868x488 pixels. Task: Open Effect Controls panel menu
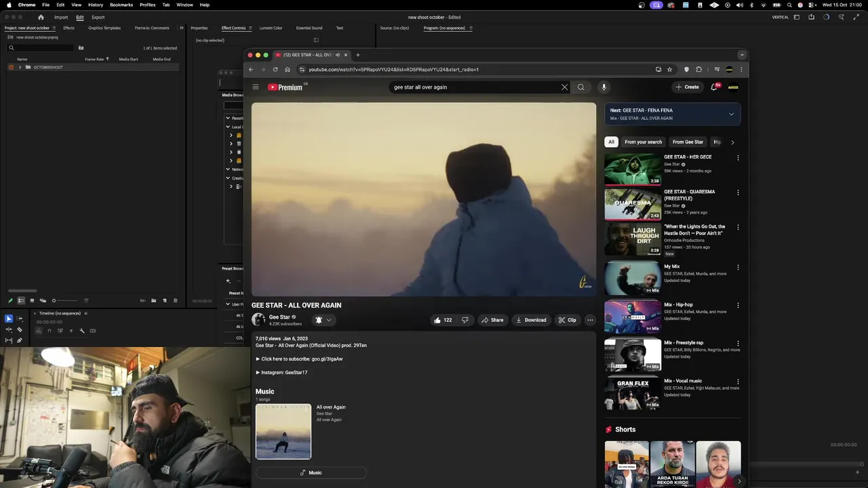(250, 28)
